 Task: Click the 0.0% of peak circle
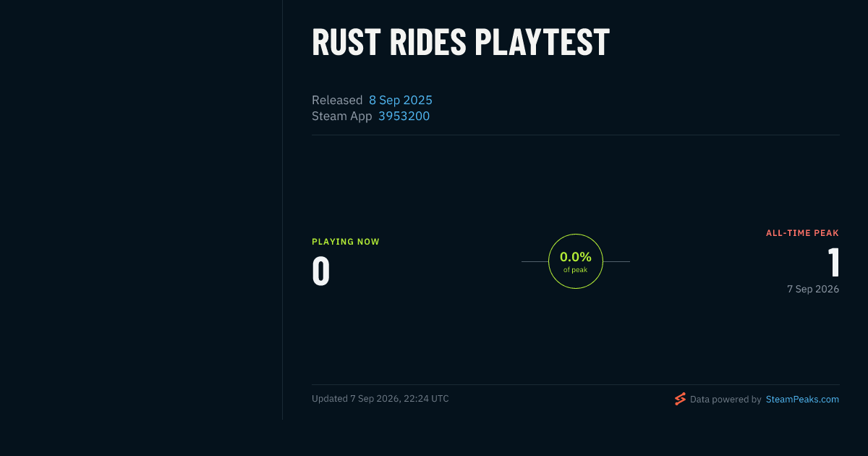coord(576,261)
